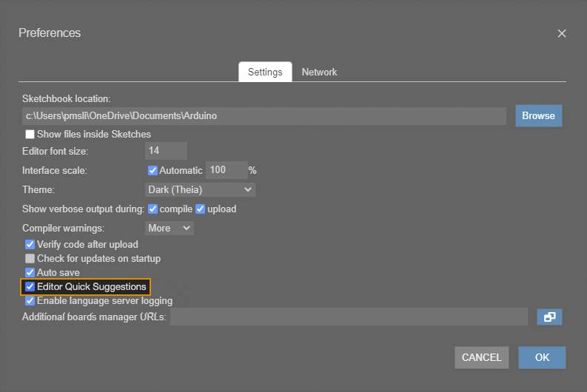
Task: Toggle Automatic interface scale checkbox
Action: pyautogui.click(x=153, y=170)
